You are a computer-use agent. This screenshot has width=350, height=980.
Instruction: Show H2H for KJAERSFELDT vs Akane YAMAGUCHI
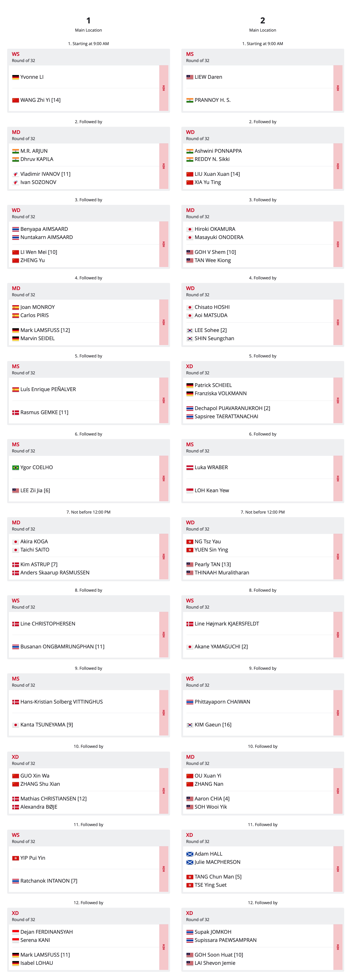click(338, 635)
